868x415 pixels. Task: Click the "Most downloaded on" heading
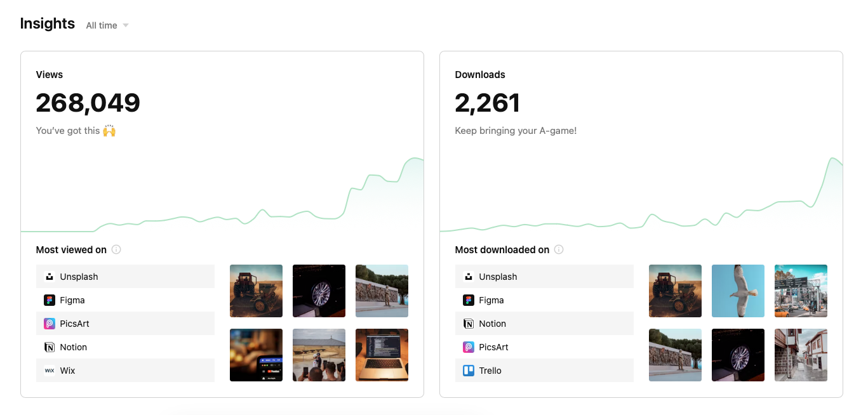(502, 249)
